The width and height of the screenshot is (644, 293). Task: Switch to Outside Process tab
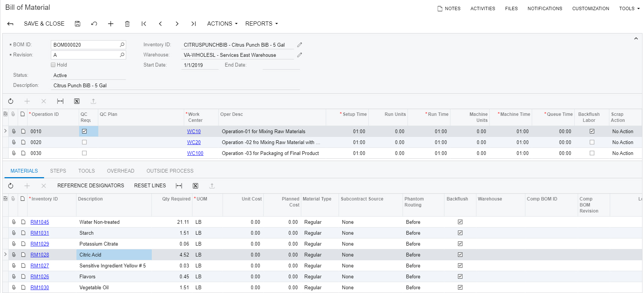point(170,171)
